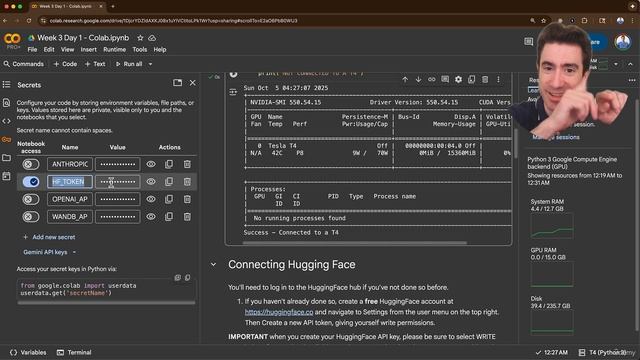Image resolution: width=640 pixels, height=360 pixels.
Task: Show the WANDB_AP secret value
Action: pyautogui.click(x=151, y=217)
